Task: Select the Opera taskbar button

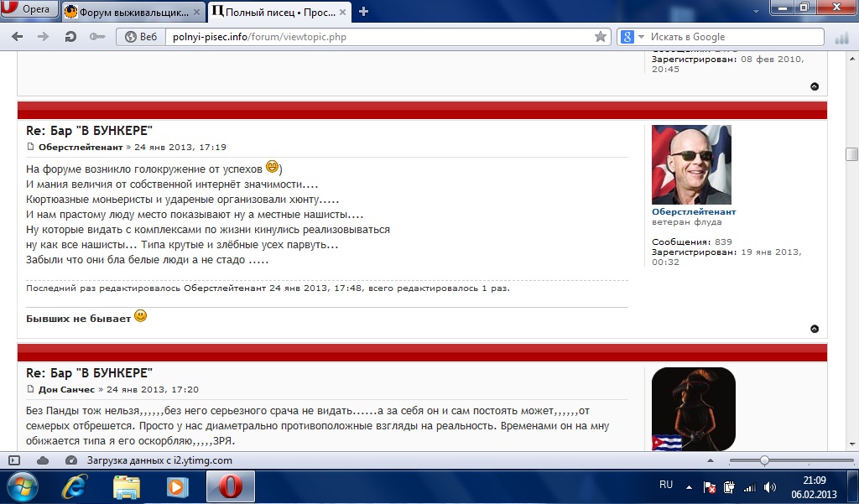Action: (231, 486)
